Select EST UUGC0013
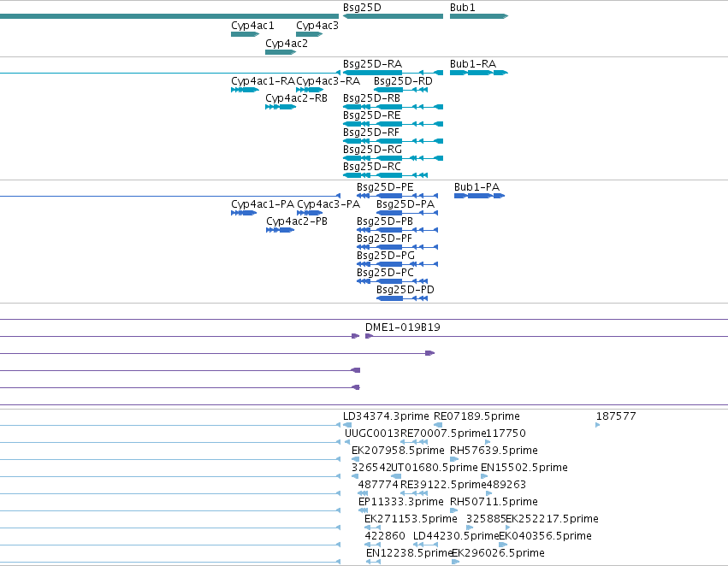728x566 pixels. coord(347,442)
